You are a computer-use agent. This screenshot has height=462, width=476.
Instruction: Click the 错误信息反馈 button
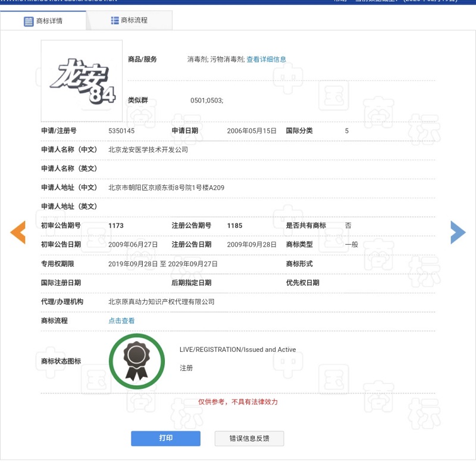click(249, 438)
